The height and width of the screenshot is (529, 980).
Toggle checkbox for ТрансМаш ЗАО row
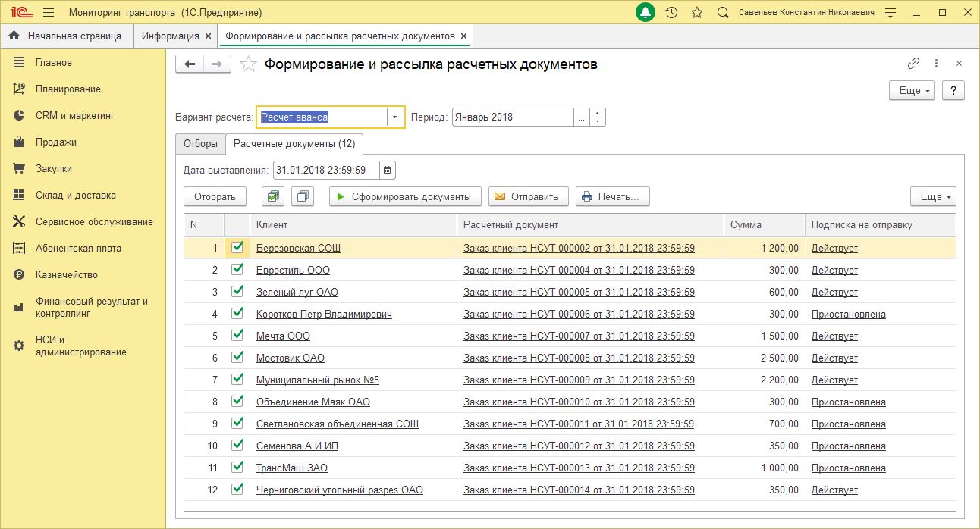coord(237,467)
